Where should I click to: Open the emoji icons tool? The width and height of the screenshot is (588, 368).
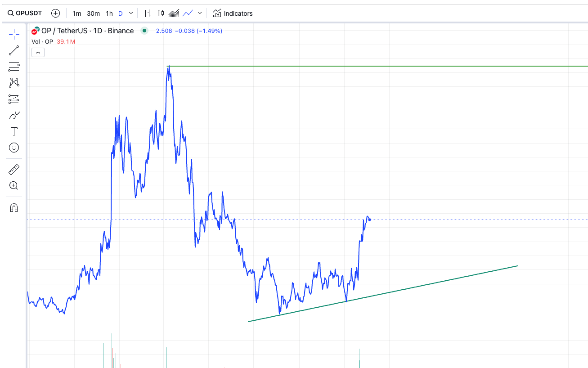[x=14, y=148]
